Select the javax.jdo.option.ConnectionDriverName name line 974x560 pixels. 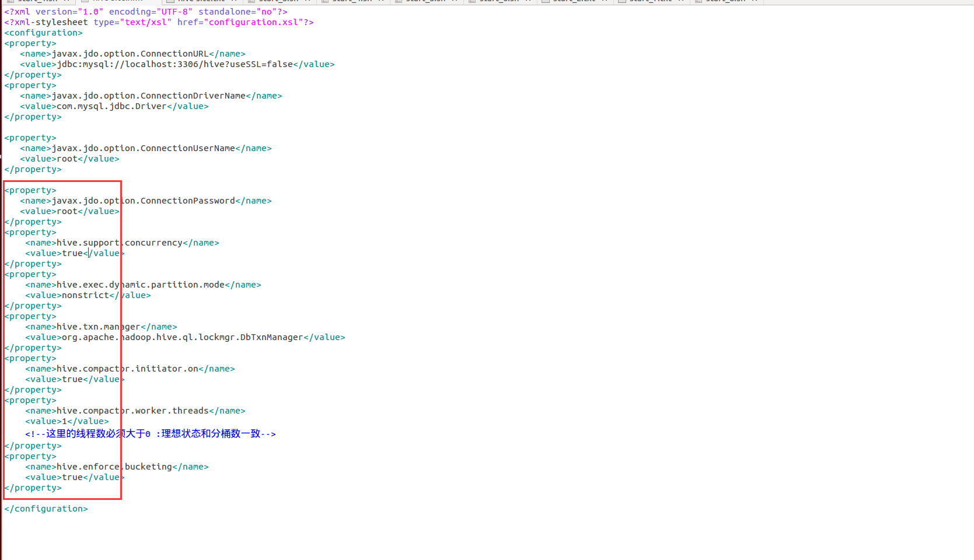[151, 96]
